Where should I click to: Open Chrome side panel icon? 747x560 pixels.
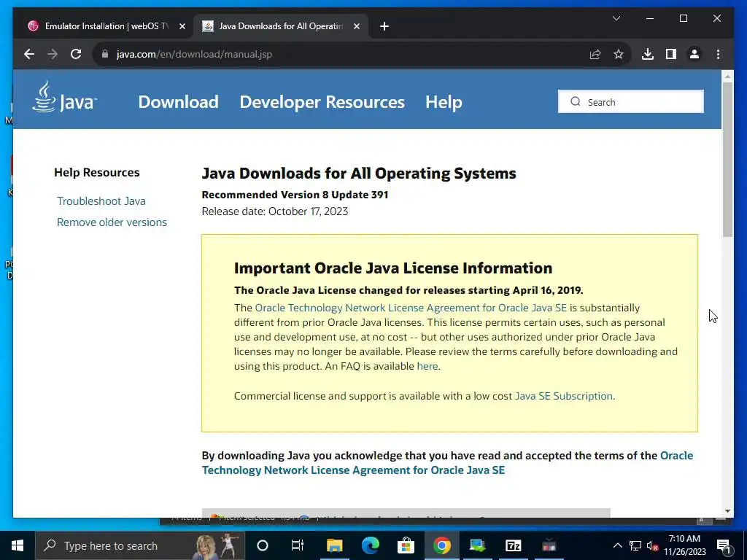pos(671,54)
